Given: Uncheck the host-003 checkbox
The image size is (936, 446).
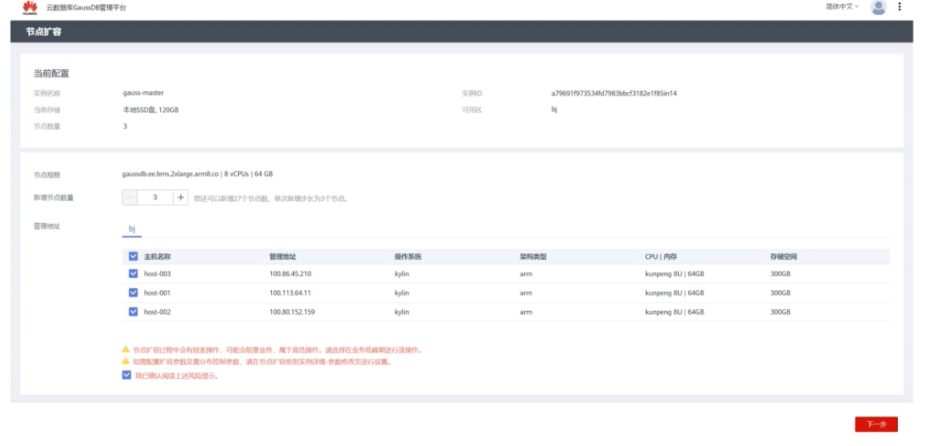Looking at the screenshot, I should [133, 274].
